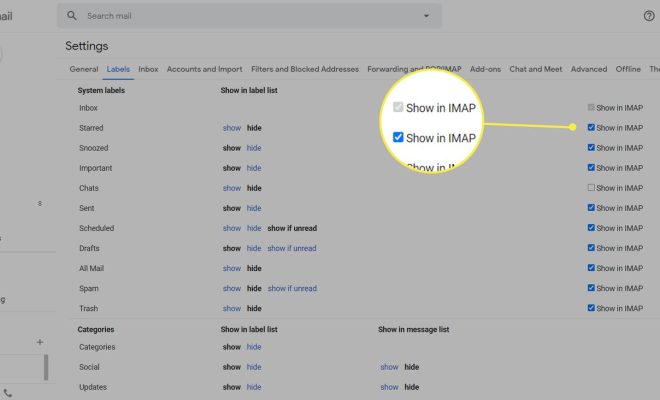Open the Inbox settings tab
Image resolution: width=660 pixels, height=400 pixels.
tap(148, 69)
